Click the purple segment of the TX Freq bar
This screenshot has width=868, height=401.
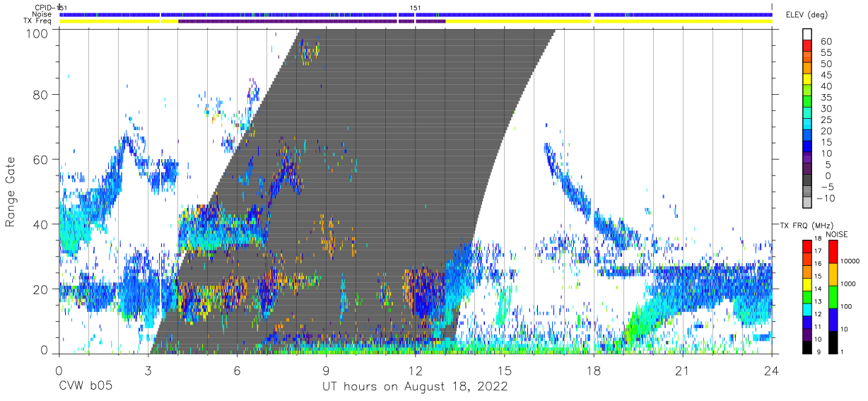coord(312,21)
